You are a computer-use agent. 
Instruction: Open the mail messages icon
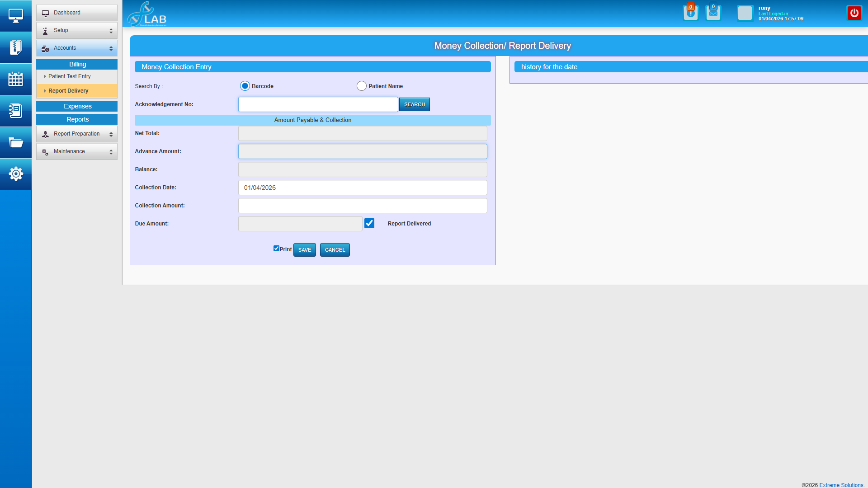tap(713, 13)
